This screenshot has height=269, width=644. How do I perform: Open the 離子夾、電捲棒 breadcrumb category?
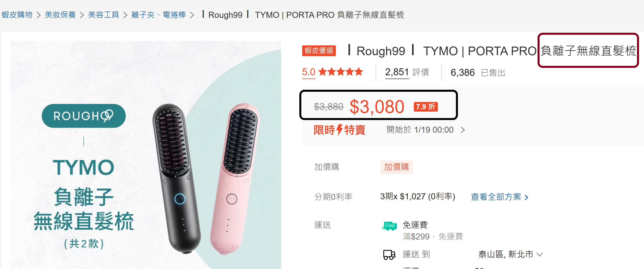(x=159, y=15)
